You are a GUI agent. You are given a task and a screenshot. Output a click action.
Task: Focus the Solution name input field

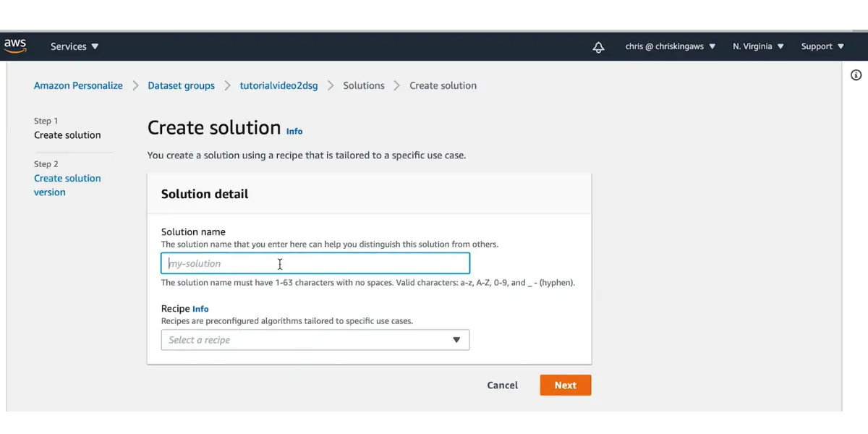[x=315, y=263]
